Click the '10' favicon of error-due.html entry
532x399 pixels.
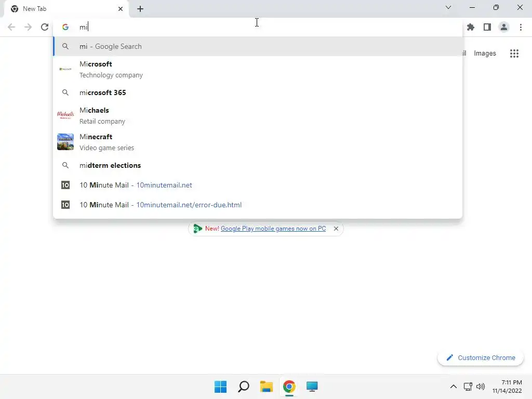pyautogui.click(x=65, y=205)
